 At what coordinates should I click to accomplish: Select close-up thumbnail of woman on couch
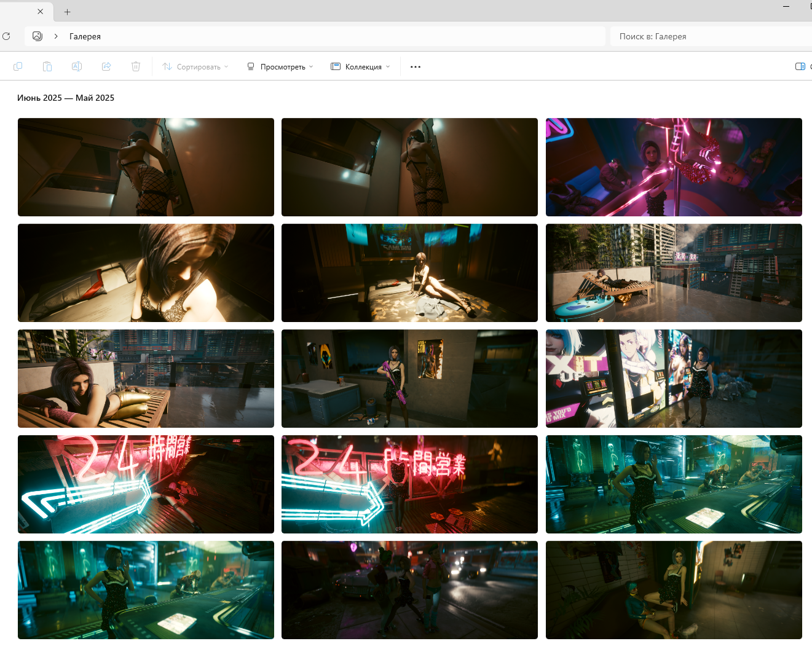point(146,273)
